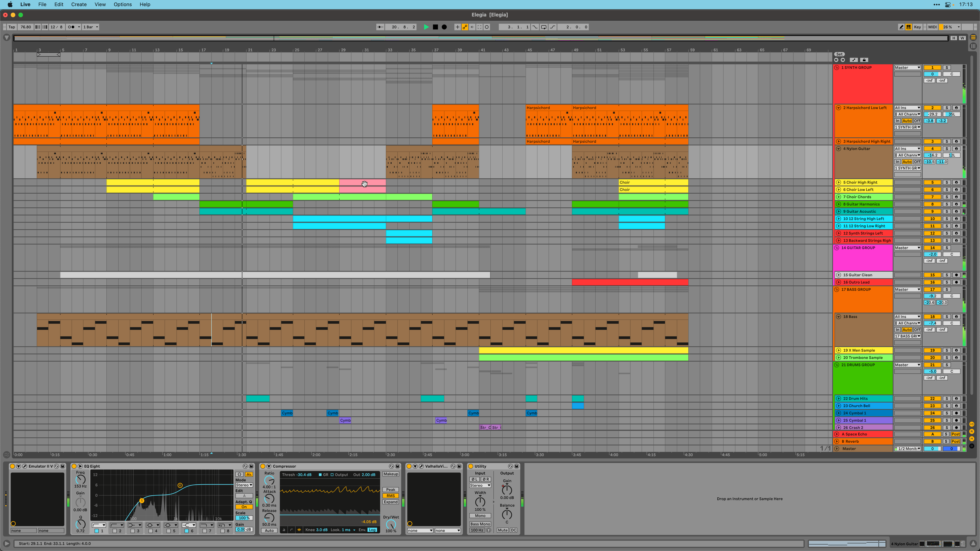Click the Arrangement Record button
This screenshot has height=551, width=980.
click(444, 27)
